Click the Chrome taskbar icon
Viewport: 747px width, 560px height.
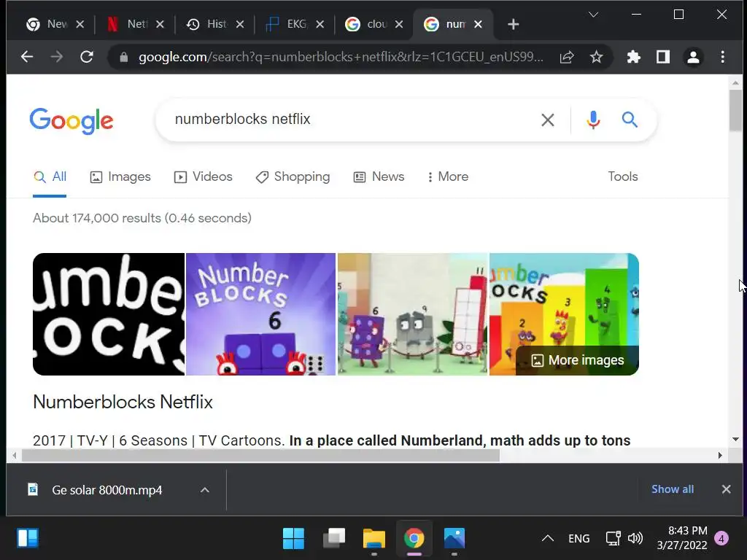[x=414, y=539]
